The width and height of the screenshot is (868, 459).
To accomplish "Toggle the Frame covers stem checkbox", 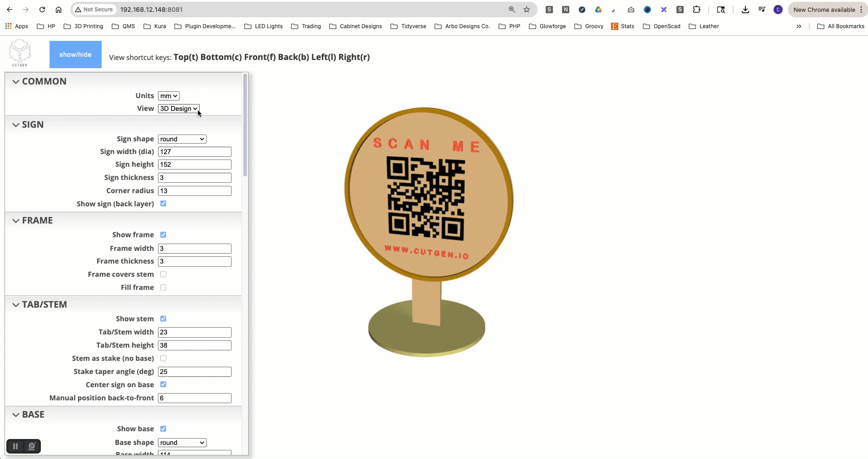I will tap(163, 274).
